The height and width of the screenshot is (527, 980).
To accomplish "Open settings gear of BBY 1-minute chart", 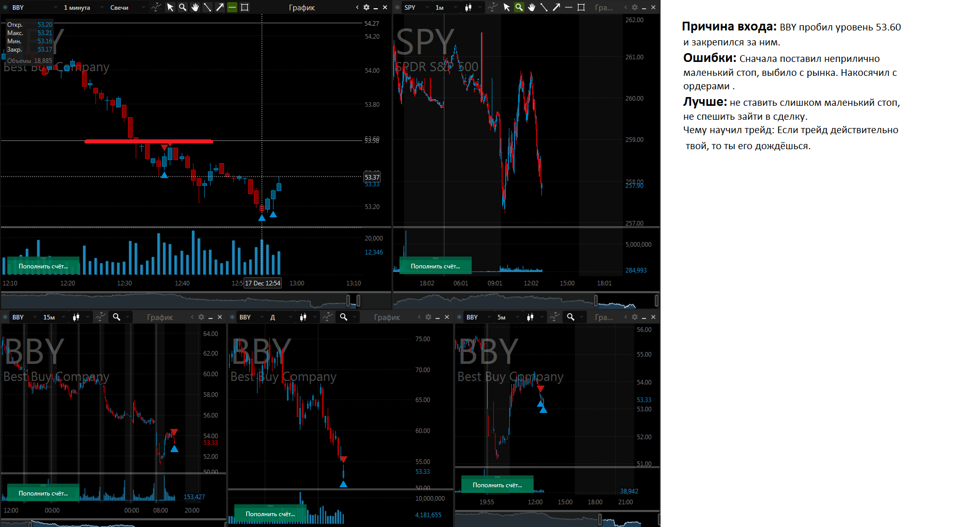I will (366, 7).
